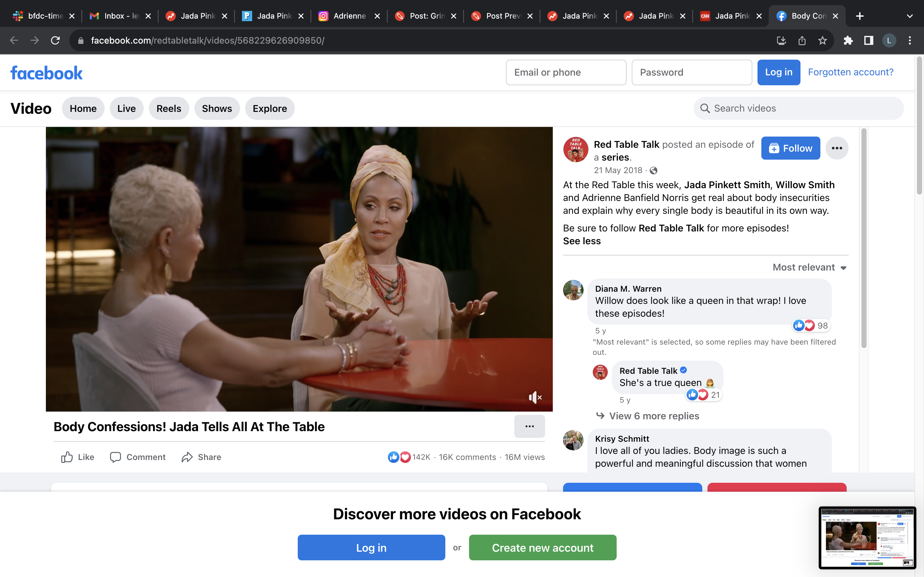This screenshot has height=577, width=924.
Task: Click the green Create new account button
Action: pyautogui.click(x=542, y=547)
